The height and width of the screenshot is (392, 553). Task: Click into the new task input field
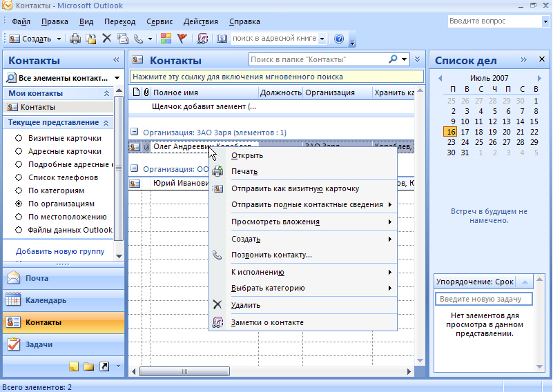(483, 299)
